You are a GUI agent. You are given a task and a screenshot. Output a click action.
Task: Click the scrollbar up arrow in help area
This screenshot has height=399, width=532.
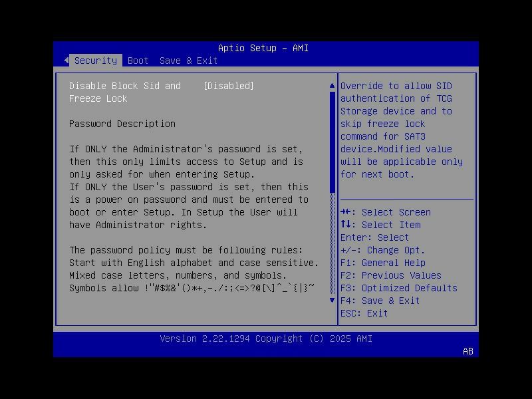click(x=332, y=85)
